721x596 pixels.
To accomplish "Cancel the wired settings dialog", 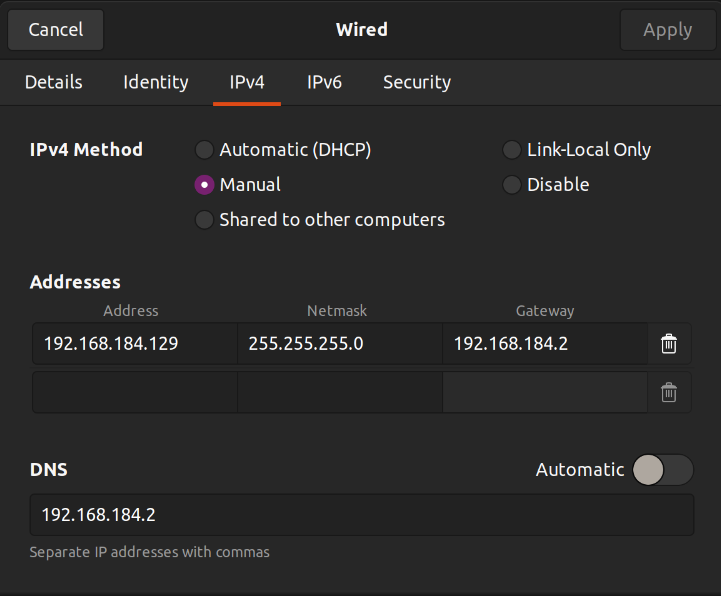I will (56, 30).
